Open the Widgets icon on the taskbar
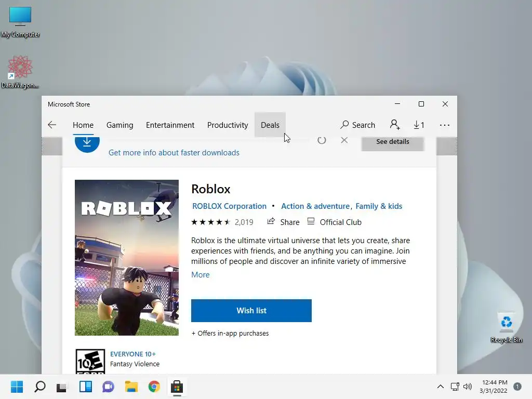This screenshot has height=399, width=532. click(86, 387)
